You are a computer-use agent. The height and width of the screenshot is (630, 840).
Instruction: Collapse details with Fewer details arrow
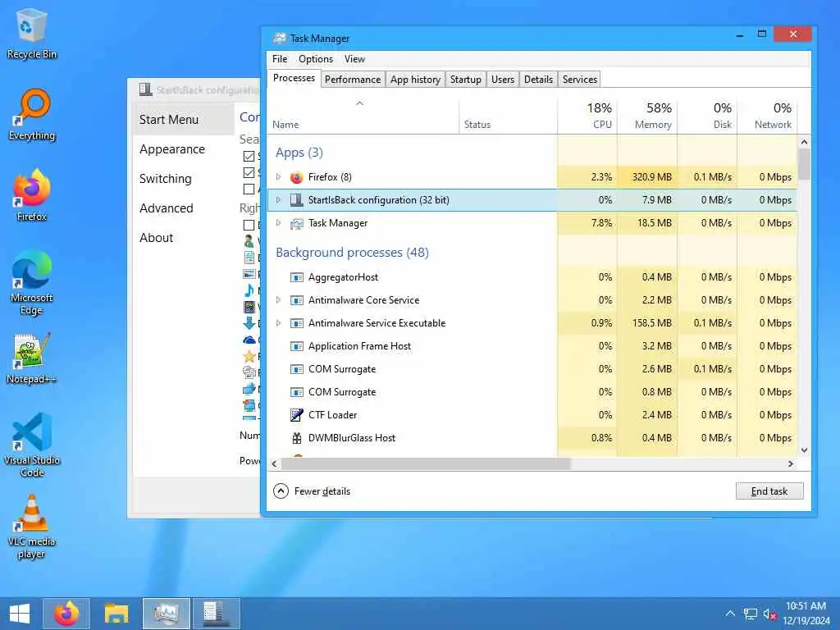pyautogui.click(x=281, y=491)
